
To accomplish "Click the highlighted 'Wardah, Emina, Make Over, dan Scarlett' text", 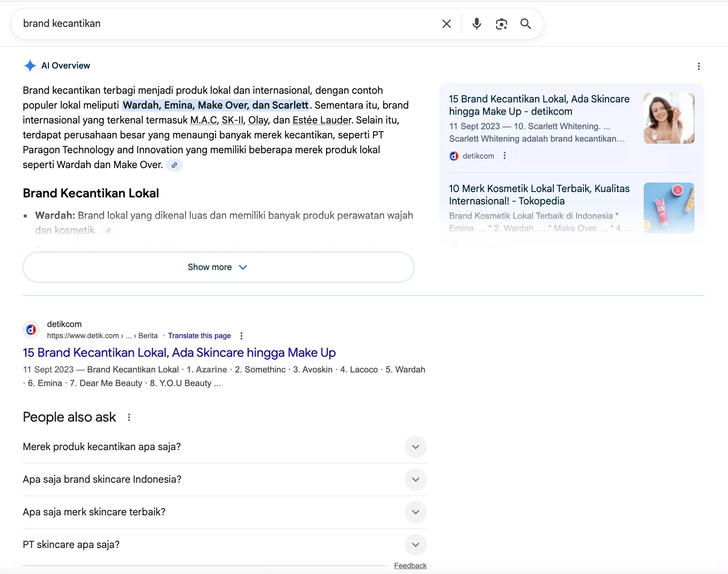I will click(216, 105).
